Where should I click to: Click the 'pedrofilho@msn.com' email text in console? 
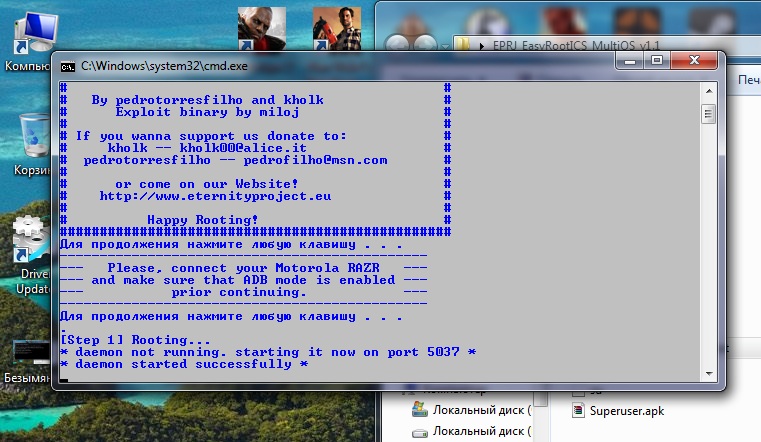[x=315, y=160]
